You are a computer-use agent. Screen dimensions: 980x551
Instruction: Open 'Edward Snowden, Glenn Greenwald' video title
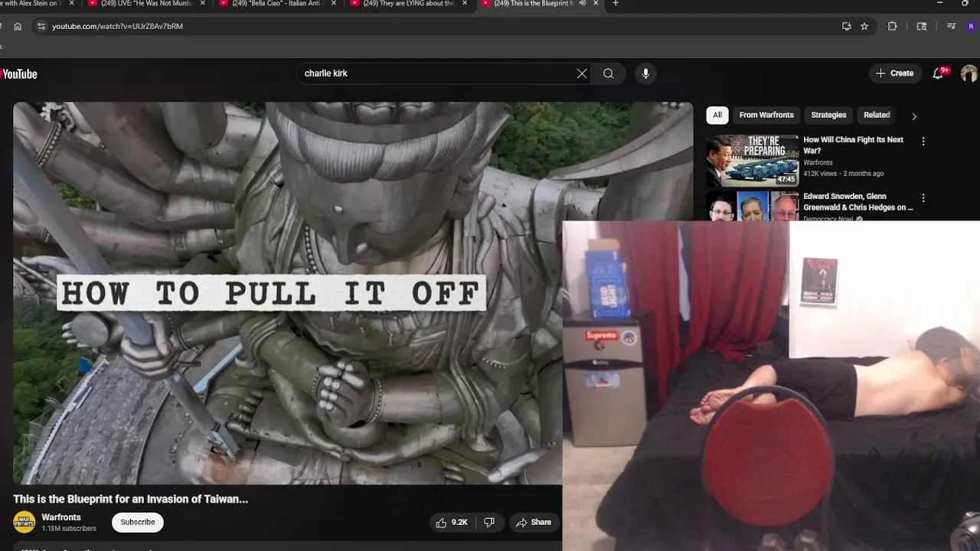click(x=858, y=202)
